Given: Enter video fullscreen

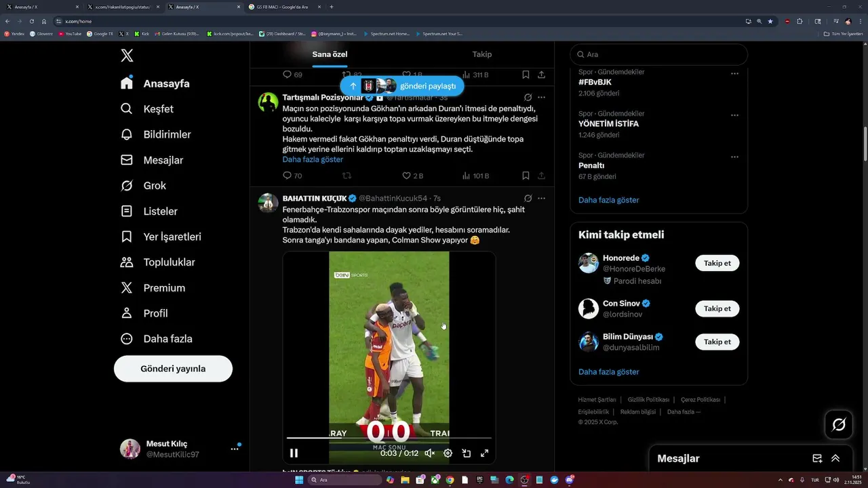Looking at the screenshot, I should pyautogui.click(x=485, y=453).
